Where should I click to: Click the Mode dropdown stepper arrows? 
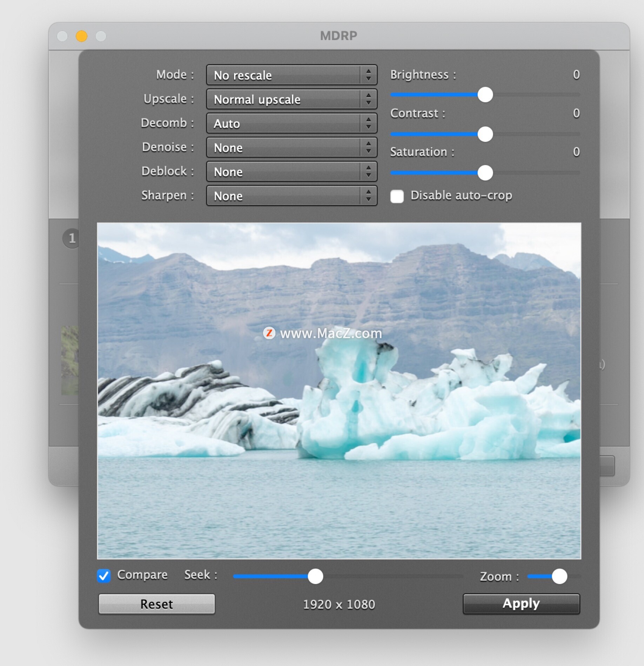pyautogui.click(x=368, y=75)
